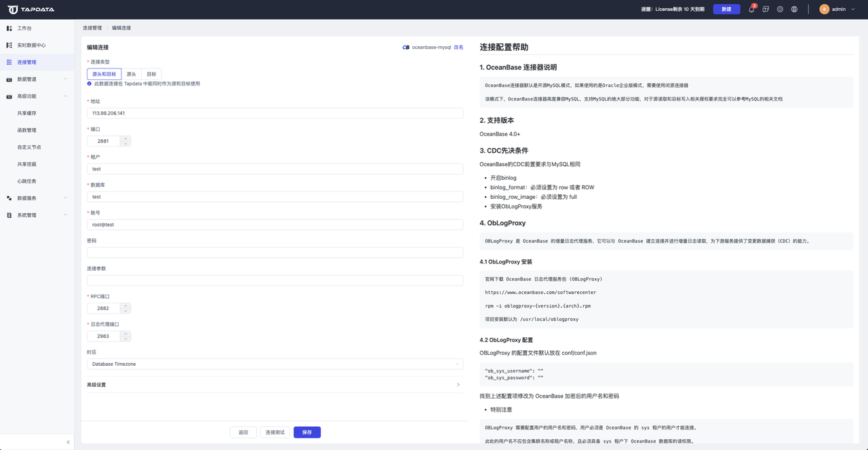Click the 系统管理 sidebar icon
The image size is (868, 450).
(9, 215)
